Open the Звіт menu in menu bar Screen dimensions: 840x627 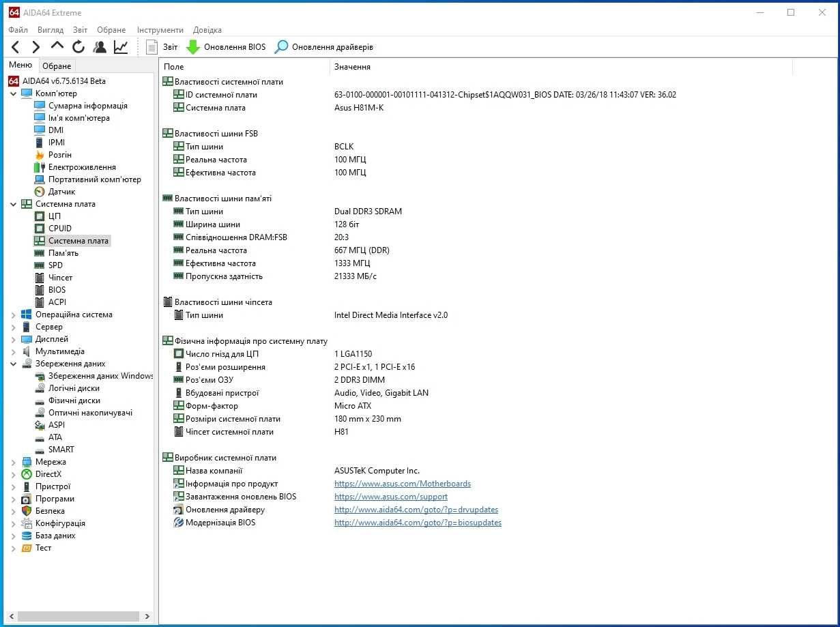click(x=81, y=30)
